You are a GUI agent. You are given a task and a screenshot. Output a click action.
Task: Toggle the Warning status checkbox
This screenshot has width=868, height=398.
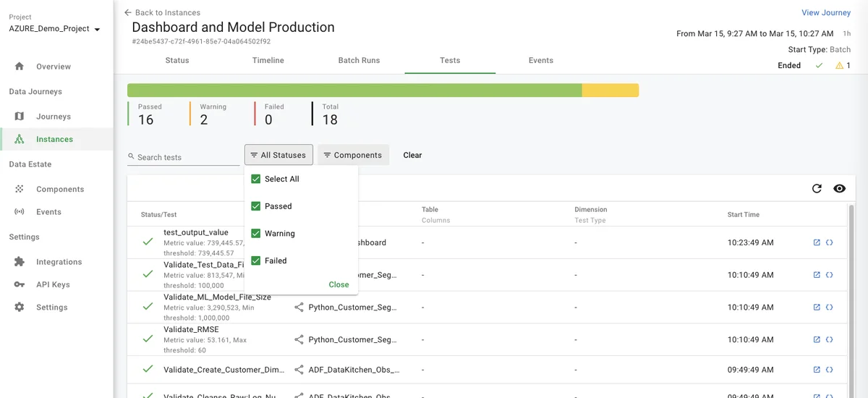pos(255,234)
